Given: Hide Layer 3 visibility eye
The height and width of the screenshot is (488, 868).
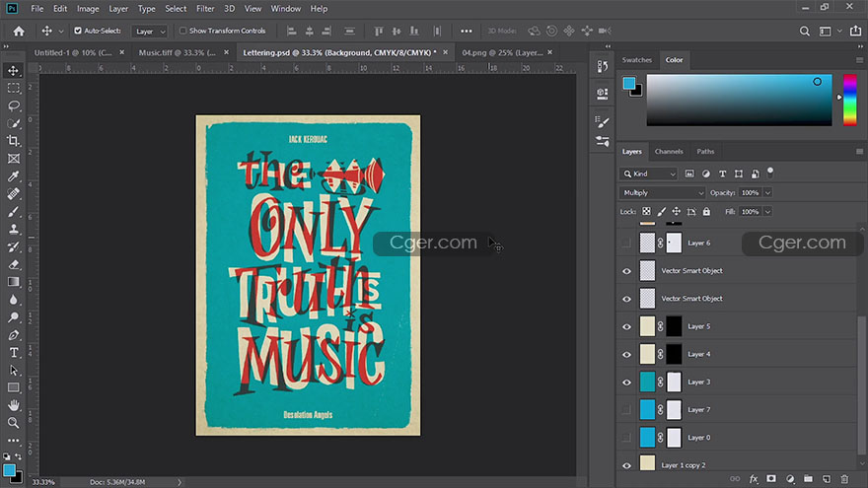Looking at the screenshot, I should 626,382.
